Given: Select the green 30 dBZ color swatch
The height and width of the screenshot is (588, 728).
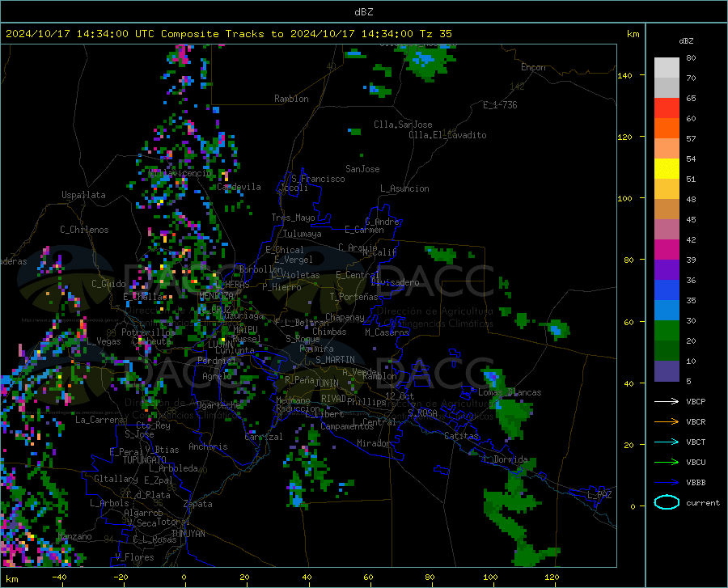Looking at the screenshot, I should point(667,331).
